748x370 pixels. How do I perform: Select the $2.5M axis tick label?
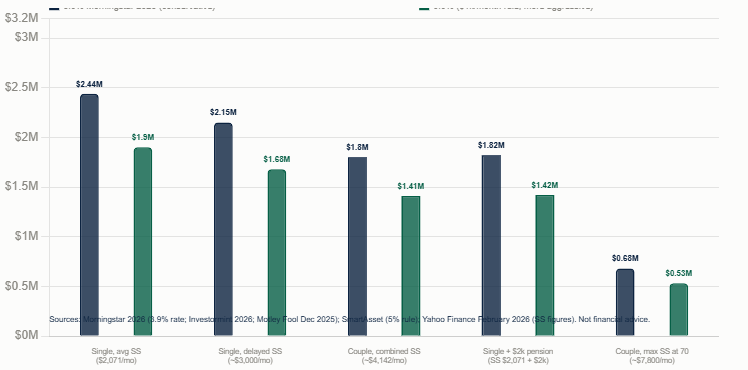[x=21, y=87]
